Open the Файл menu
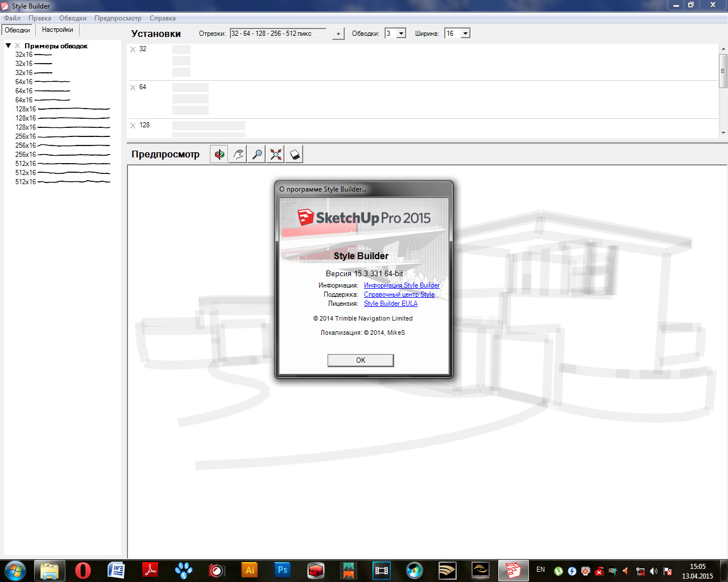 click(x=12, y=18)
